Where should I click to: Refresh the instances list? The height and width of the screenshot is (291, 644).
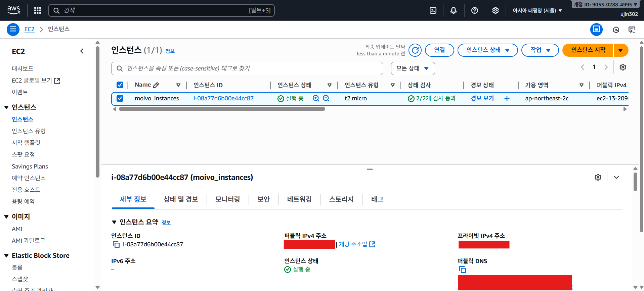tap(415, 50)
